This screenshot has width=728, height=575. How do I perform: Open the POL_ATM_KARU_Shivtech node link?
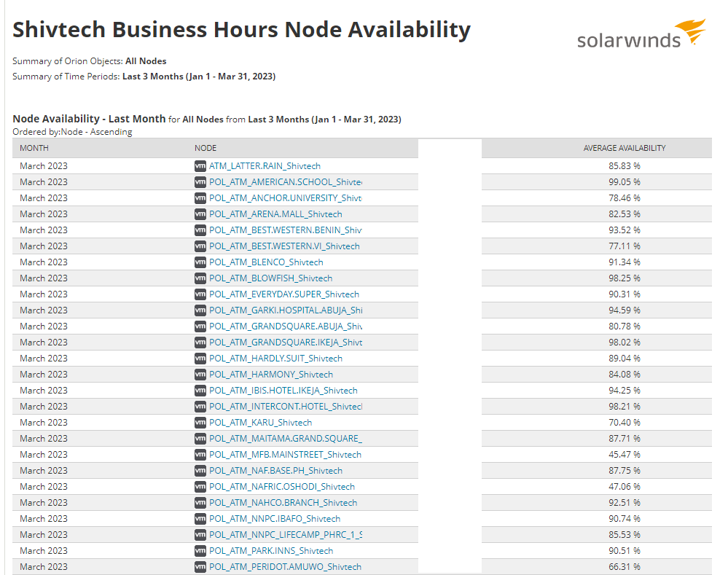260,422
